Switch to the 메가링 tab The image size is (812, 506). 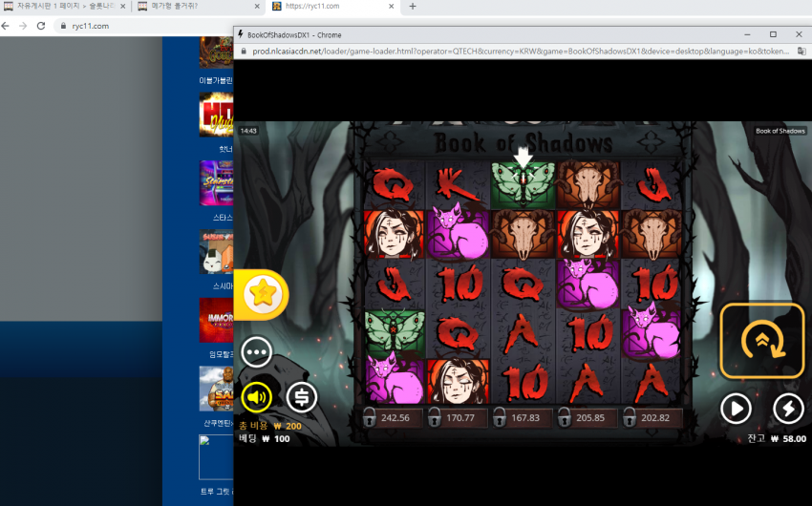click(x=199, y=7)
